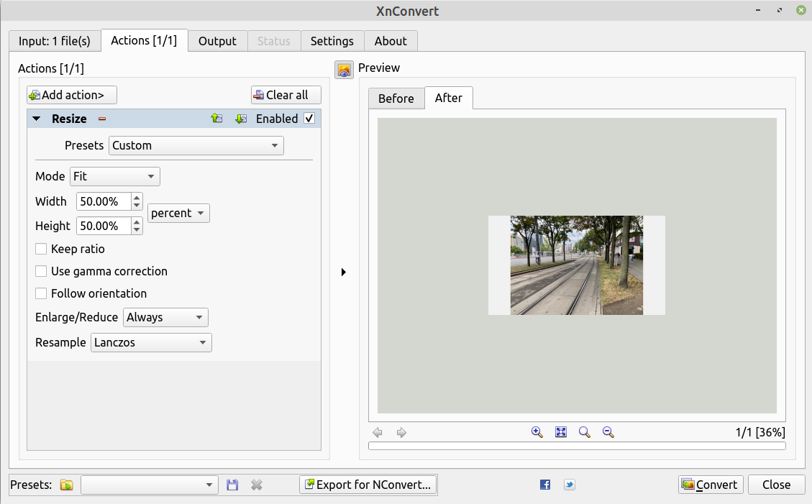Click the zoom in magnifier icon
This screenshot has width=812, height=504.
coord(537,432)
